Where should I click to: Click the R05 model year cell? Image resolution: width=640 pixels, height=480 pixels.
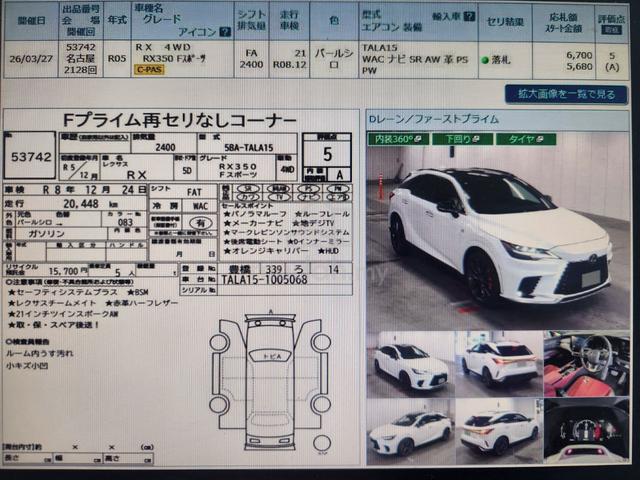tap(117, 59)
